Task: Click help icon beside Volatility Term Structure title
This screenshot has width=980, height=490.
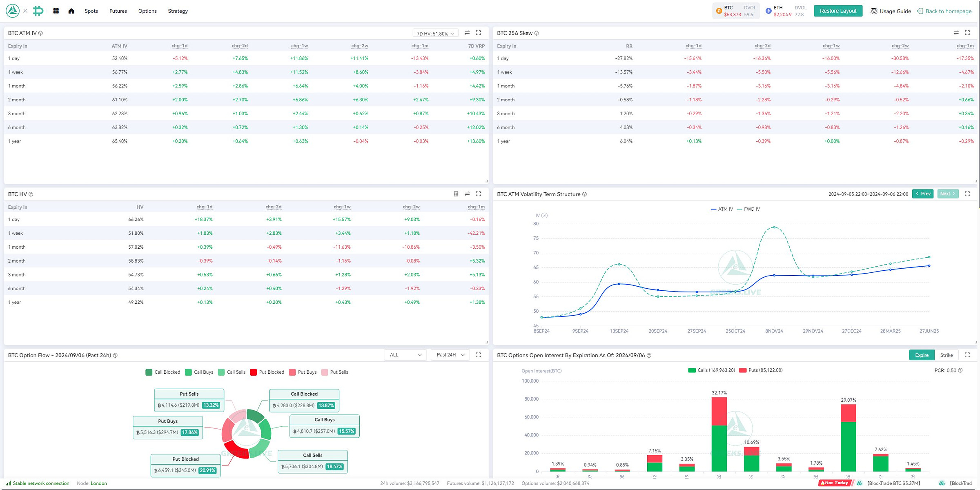Action: coord(584,194)
